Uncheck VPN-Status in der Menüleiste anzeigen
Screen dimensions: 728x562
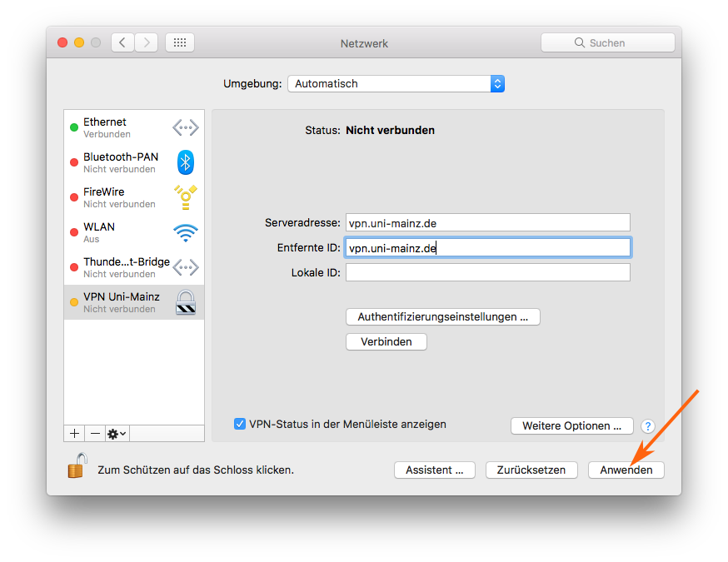coord(240,424)
